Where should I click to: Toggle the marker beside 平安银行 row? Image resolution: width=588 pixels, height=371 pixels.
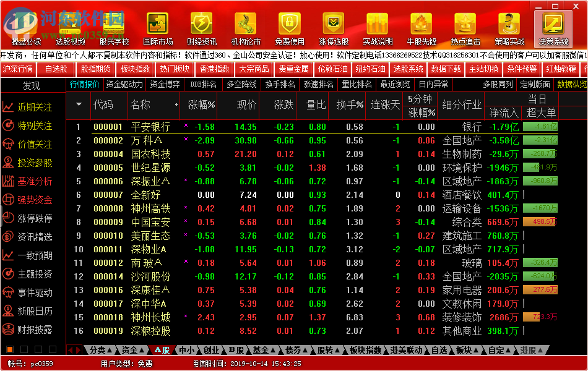pyautogui.click(x=185, y=126)
